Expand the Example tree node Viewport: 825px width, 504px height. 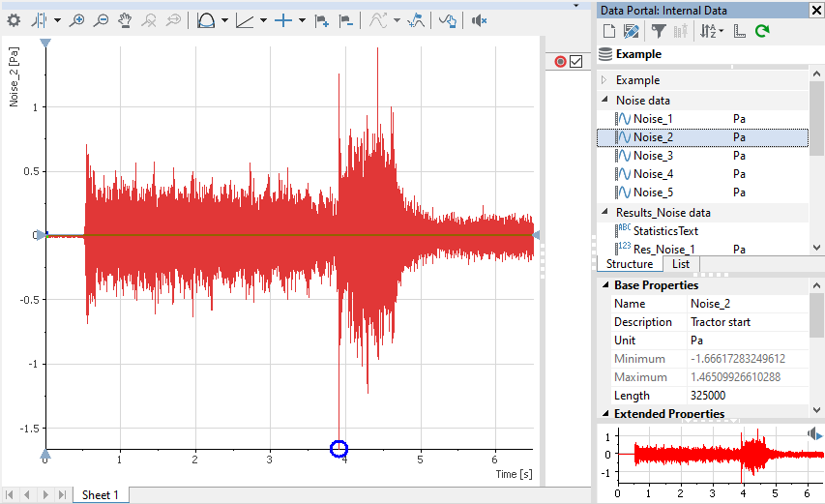(604, 80)
